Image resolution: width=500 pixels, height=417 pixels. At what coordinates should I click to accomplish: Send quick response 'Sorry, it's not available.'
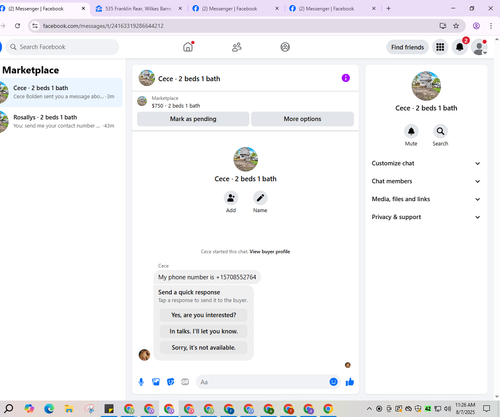204,348
